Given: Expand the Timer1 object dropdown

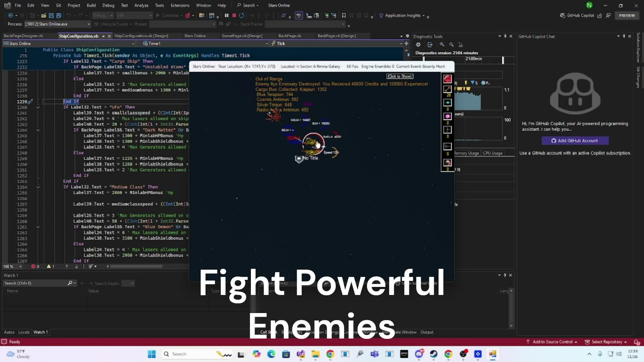Looking at the screenshot, I should point(267,44).
